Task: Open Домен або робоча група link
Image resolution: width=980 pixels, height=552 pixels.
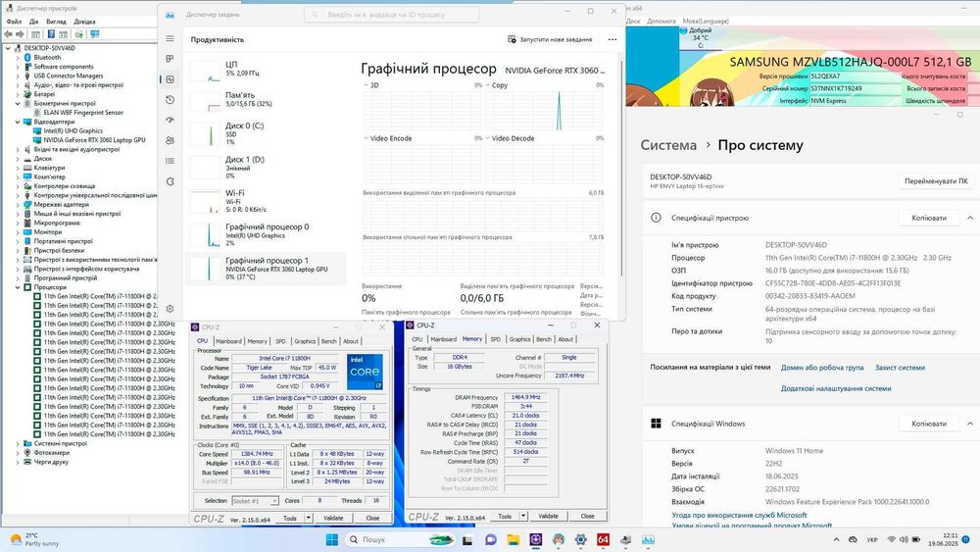Action: (x=822, y=368)
